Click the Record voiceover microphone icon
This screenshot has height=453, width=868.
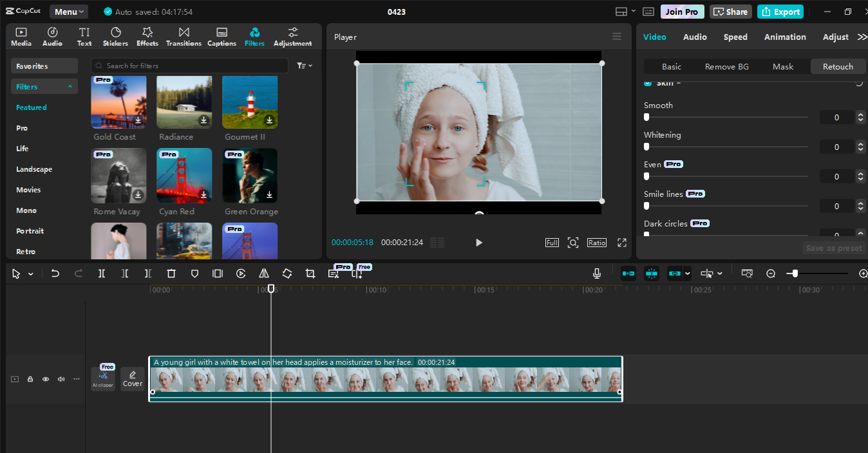pos(596,273)
